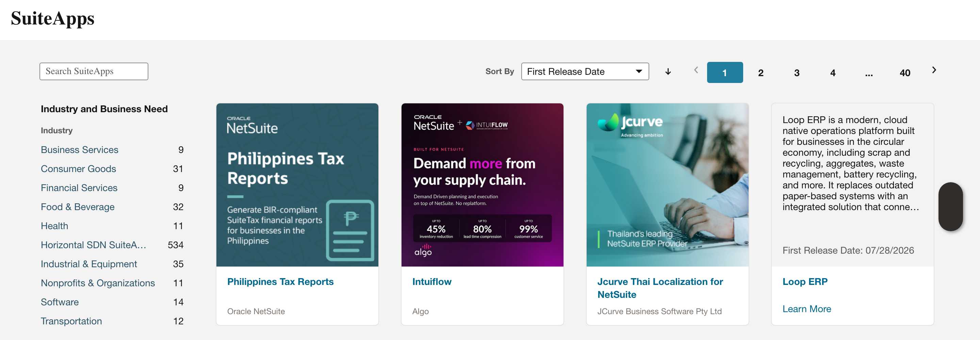Click Learn More on Loop ERP card
The height and width of the screenshot is (340, 980).
[x=806, y=309]
